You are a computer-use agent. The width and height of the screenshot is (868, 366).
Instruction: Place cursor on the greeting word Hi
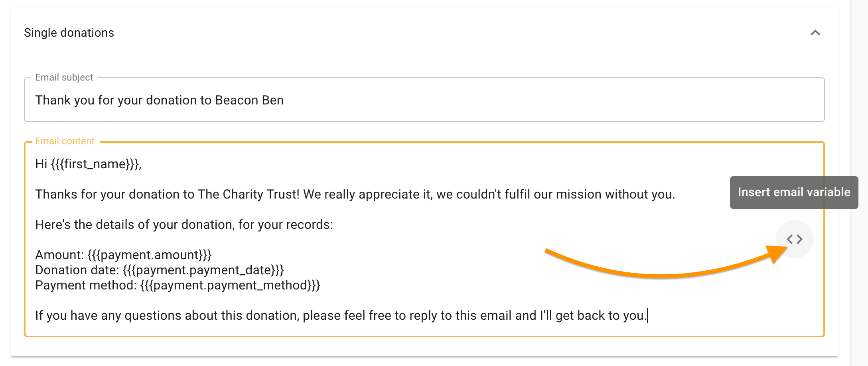pos(41,164)
